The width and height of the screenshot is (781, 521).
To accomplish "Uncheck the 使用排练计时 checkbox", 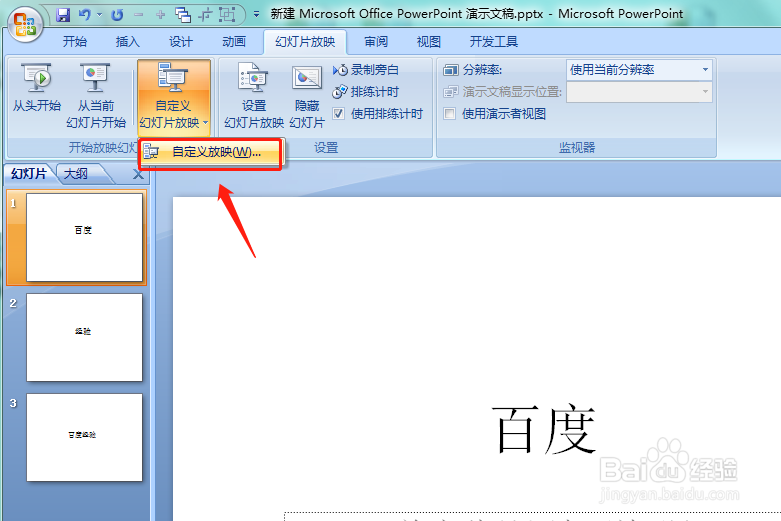I will pos(339,114).
